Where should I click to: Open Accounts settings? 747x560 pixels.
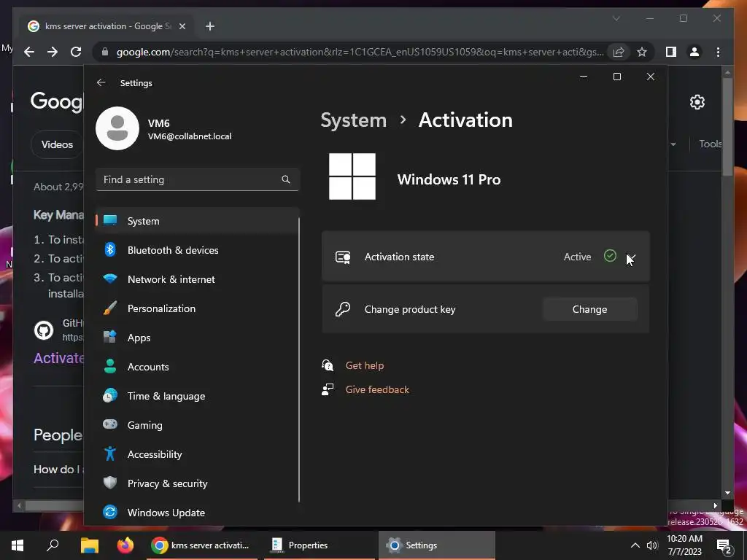pyautogui.click(x=198, y=367)
